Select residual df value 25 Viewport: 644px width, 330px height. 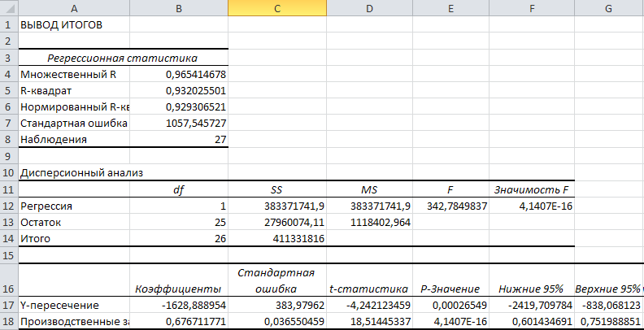(179, 222)
